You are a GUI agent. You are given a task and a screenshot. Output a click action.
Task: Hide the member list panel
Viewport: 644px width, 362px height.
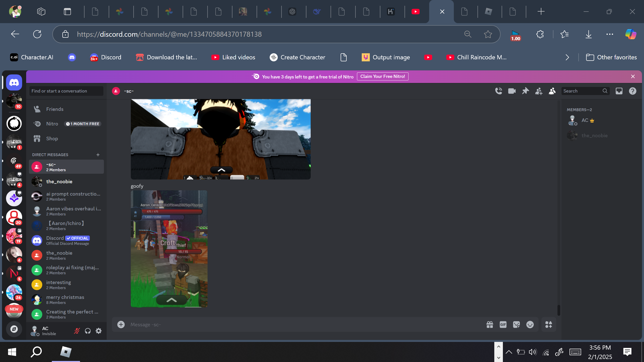[552, 91]
